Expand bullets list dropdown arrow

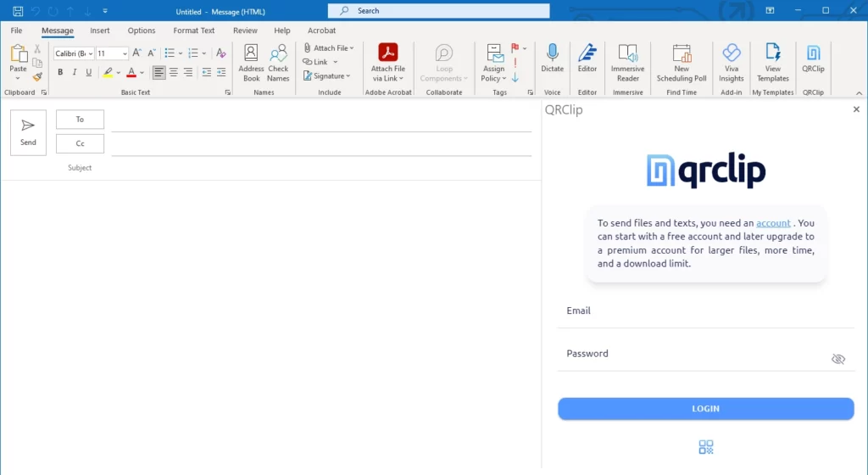click(181, 53)
